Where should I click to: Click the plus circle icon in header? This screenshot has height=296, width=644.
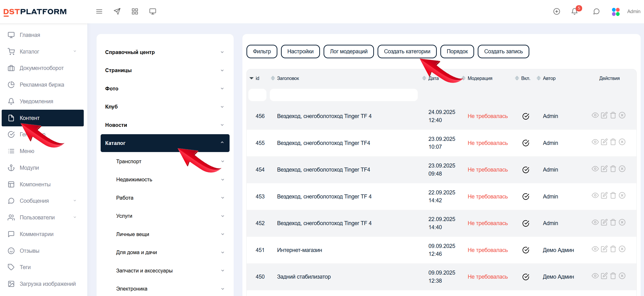[x=556, y=11]
